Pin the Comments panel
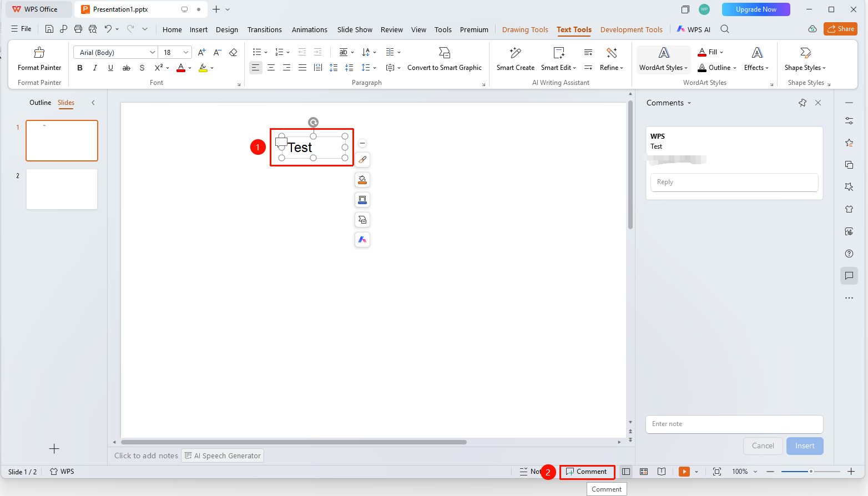The height and width of the screenshot is (496, 868). point(803,103)
